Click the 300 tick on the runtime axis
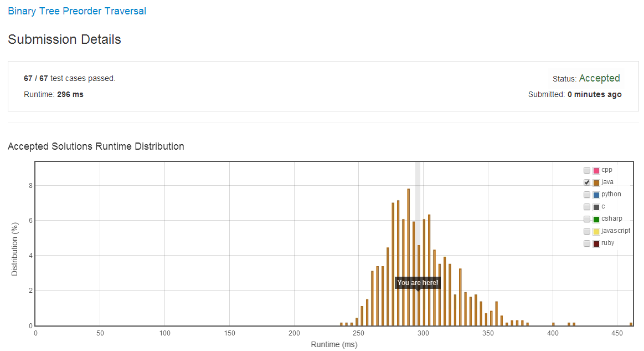This screenshot has height=351, width=644. (423, 333)
